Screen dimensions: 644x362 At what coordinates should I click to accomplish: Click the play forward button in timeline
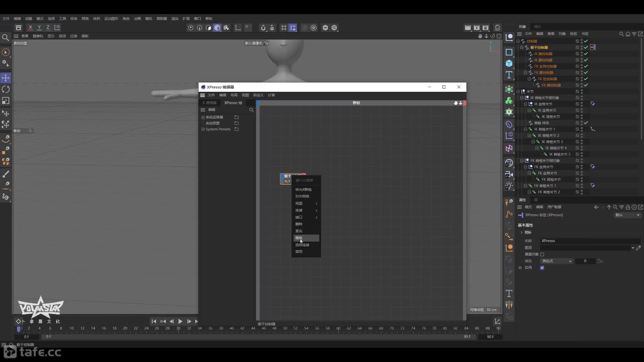[x=180, y=321]
